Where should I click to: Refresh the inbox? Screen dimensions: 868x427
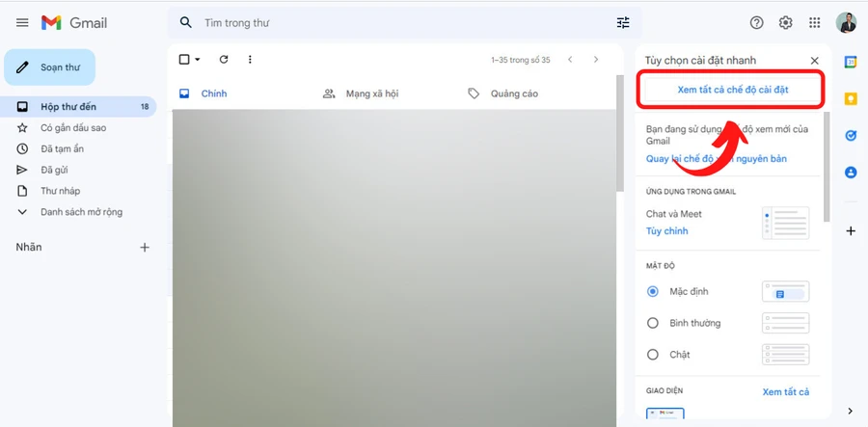pyautogui.click(x=224, y=59)
